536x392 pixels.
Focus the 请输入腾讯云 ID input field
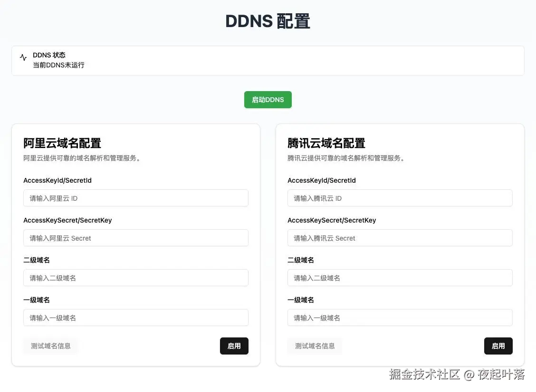400,198
